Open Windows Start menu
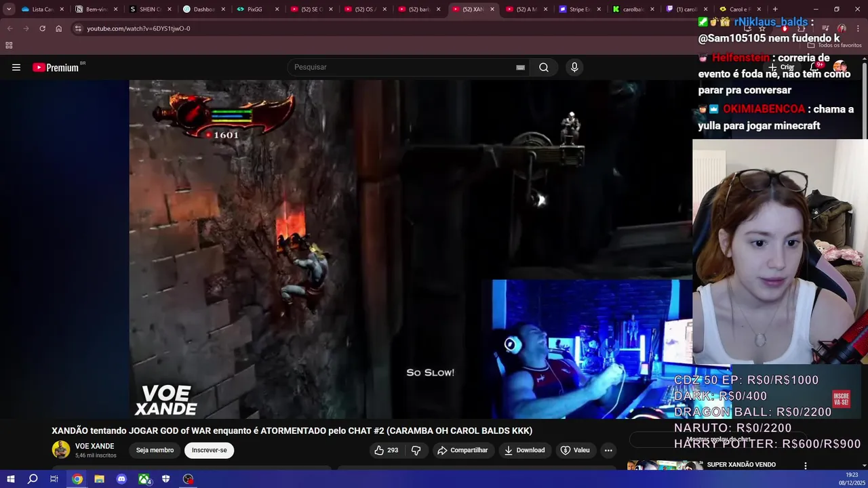The image size is (868, 488). click(10, 479)
